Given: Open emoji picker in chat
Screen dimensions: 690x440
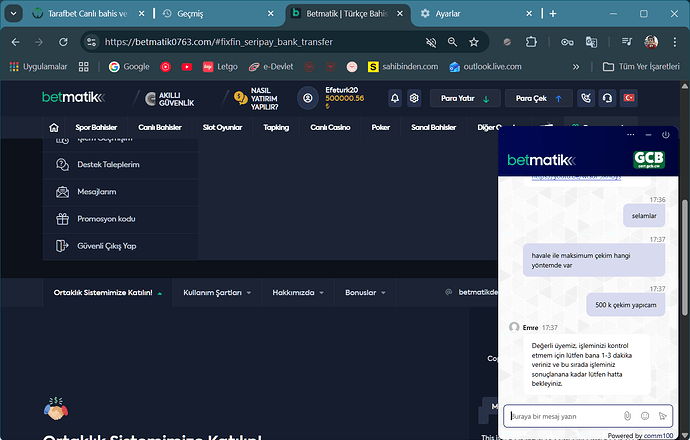Looking at the screenshot, I should tap(645, 416).
